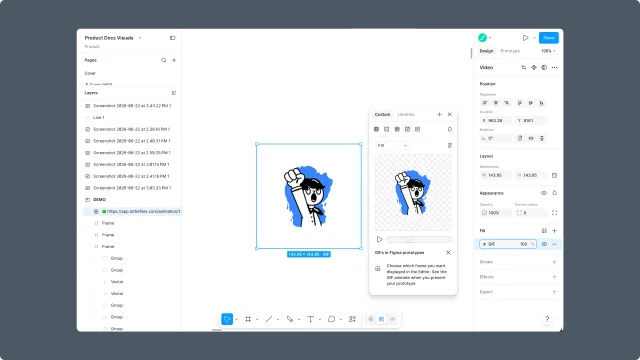
Task: Open the user avatar dropdown arrow
Action: (490, 38)
